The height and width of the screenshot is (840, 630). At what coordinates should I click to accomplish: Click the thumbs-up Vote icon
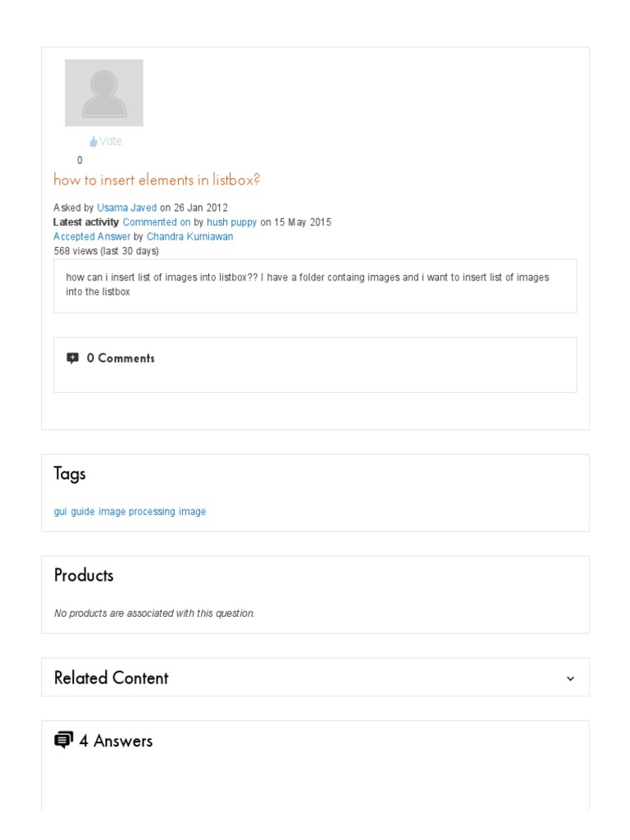[x=94, y=142]
